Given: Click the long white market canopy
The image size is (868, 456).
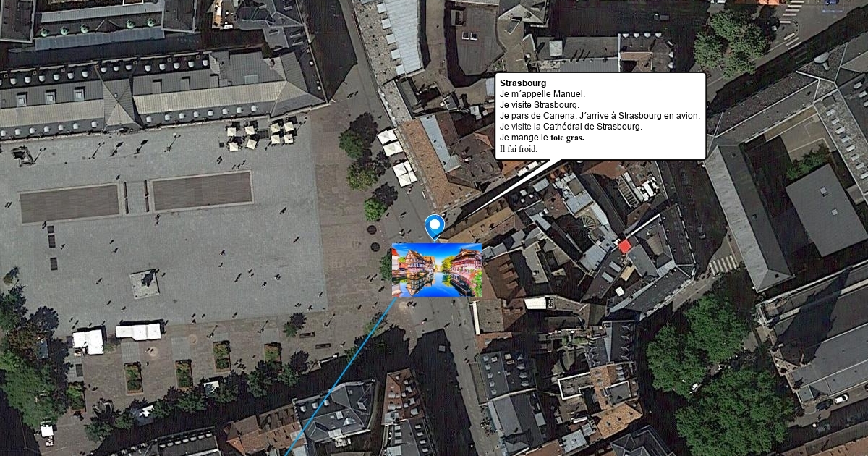Looking at the screenshot, I should pos(139,332).
